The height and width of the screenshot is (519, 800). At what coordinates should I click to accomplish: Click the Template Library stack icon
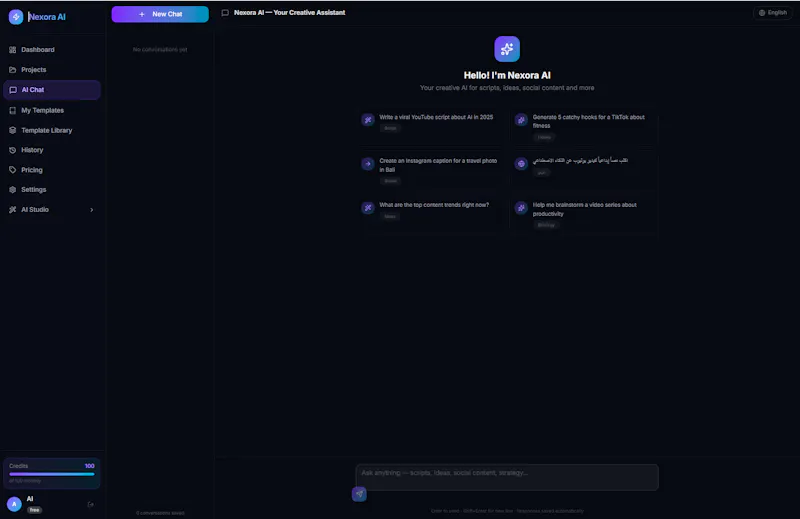(13, 130)
